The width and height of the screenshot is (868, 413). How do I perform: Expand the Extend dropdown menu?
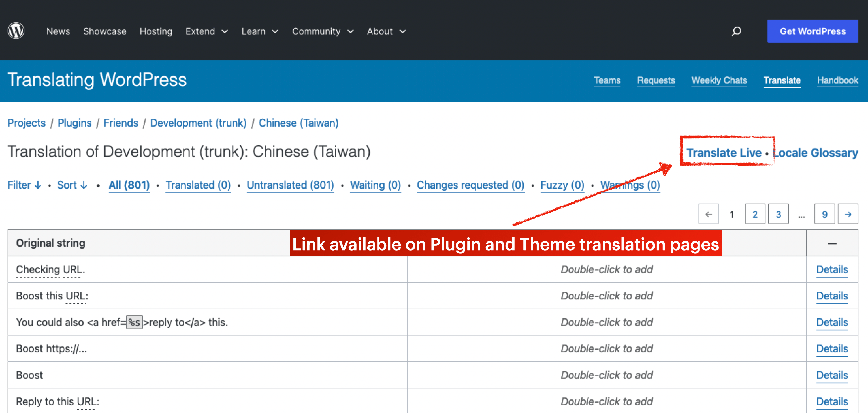click(207, 31)
